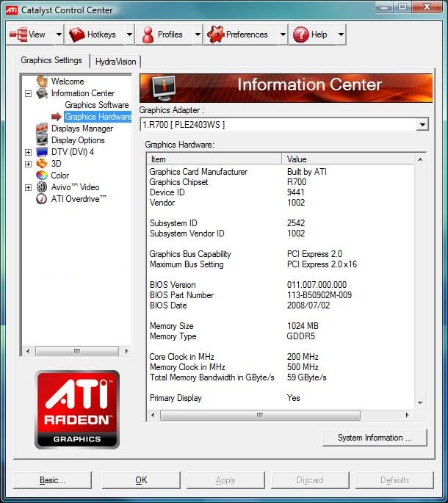Select Graphics Software tree item
The height and width of the screenshot is (503, 448).
click(97, 105)
